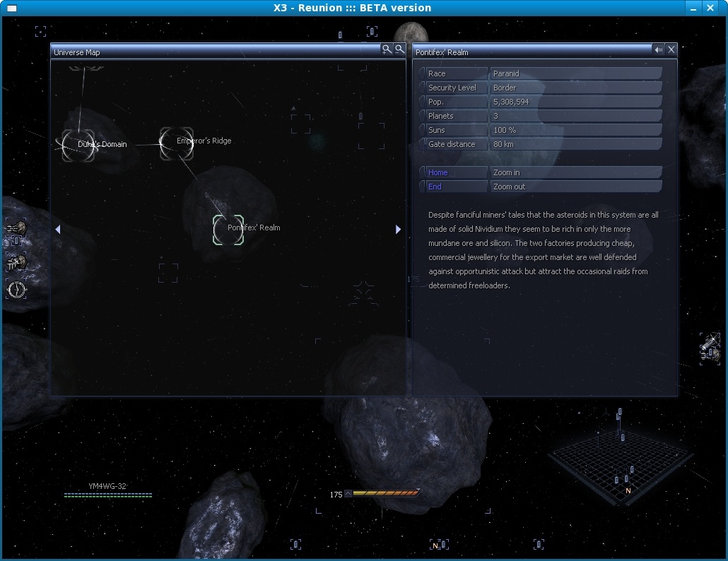This screenshot has height=561, width=728.
Task: Click the speed bar slider at 175
Action: coord(385,493)
